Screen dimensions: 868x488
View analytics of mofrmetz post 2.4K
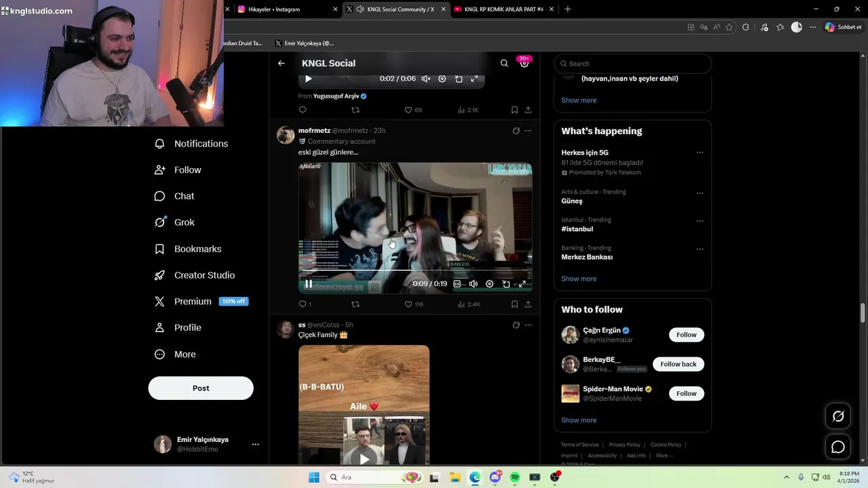[469, 304]
